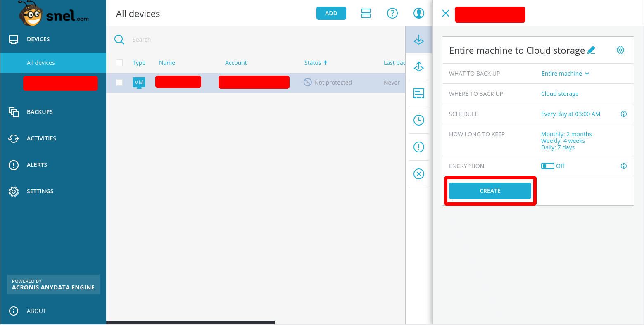
Task: Click the Backup download-arrow icon in side strip
Action: 419,40
